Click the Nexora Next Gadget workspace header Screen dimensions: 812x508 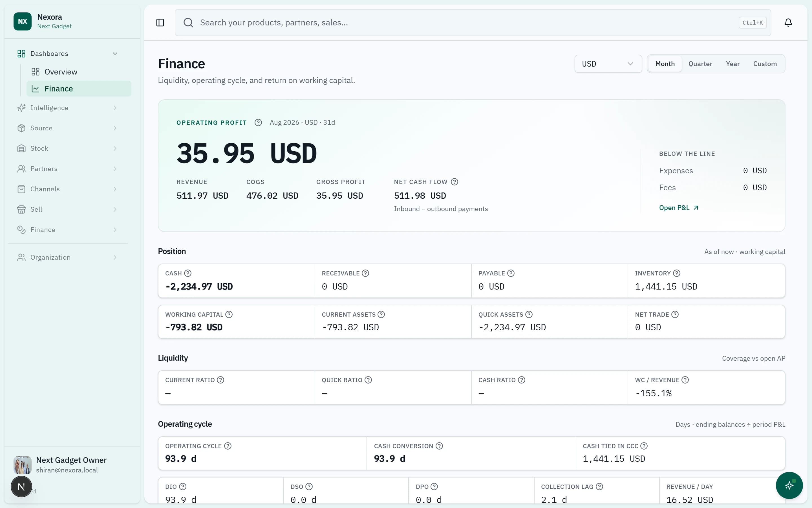pos(72,21)
